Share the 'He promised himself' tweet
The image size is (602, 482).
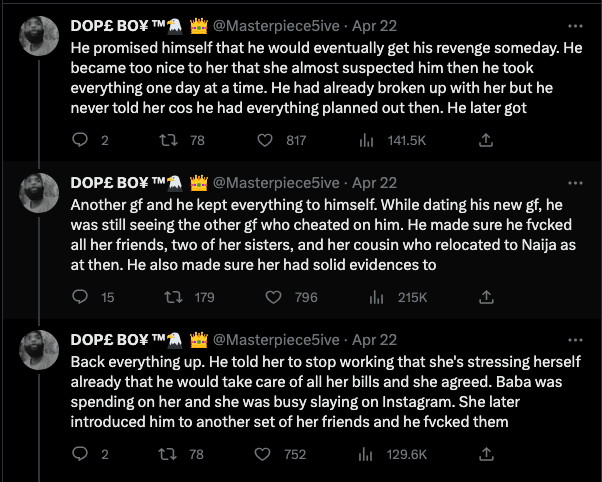tap(486, 140)
